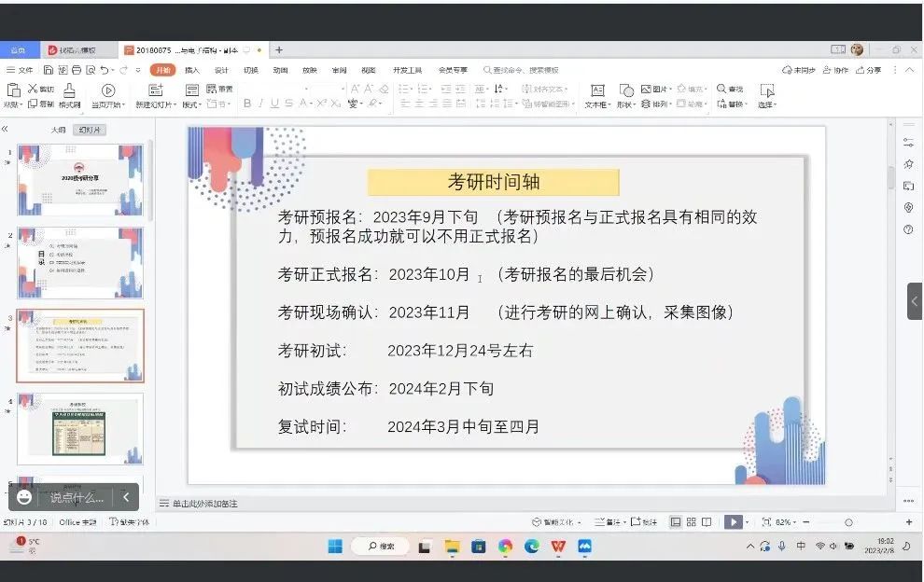This screenshot has height=582, width=924.
Task: Click the Find (查找) magnifier icon
Action: [x=721, y=89]
